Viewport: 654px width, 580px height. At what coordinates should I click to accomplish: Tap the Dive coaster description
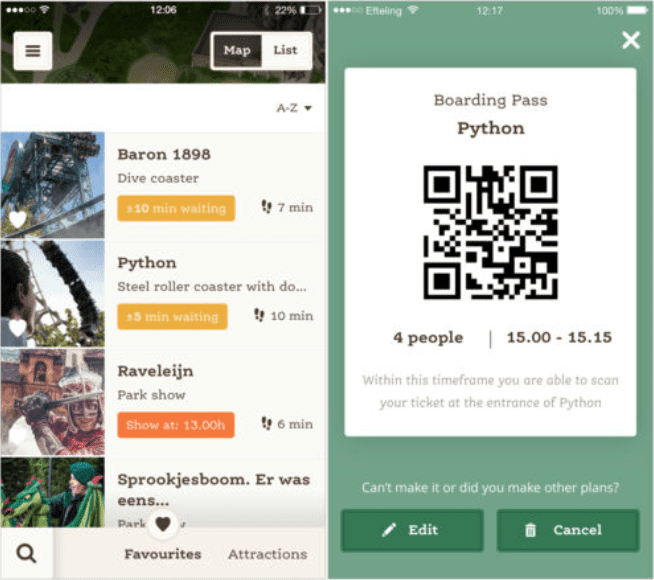[x=158, y=178]
